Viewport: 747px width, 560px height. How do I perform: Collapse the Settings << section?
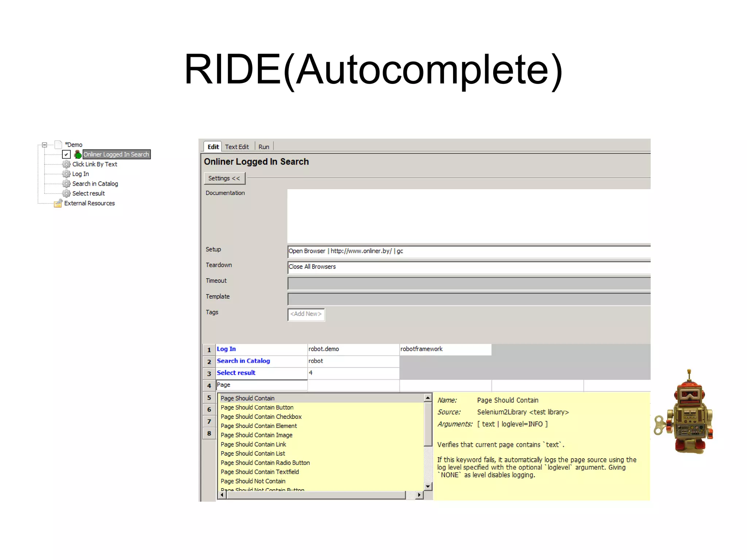(x=224, y=178)
